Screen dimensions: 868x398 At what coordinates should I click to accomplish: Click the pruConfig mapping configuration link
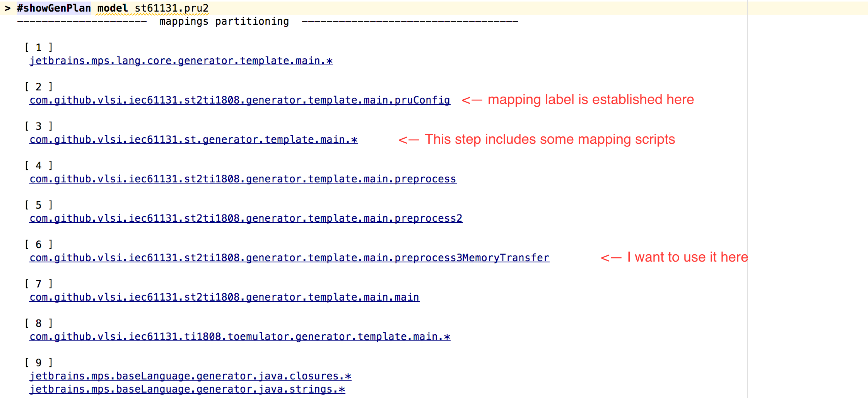click(x=239, y=100)
